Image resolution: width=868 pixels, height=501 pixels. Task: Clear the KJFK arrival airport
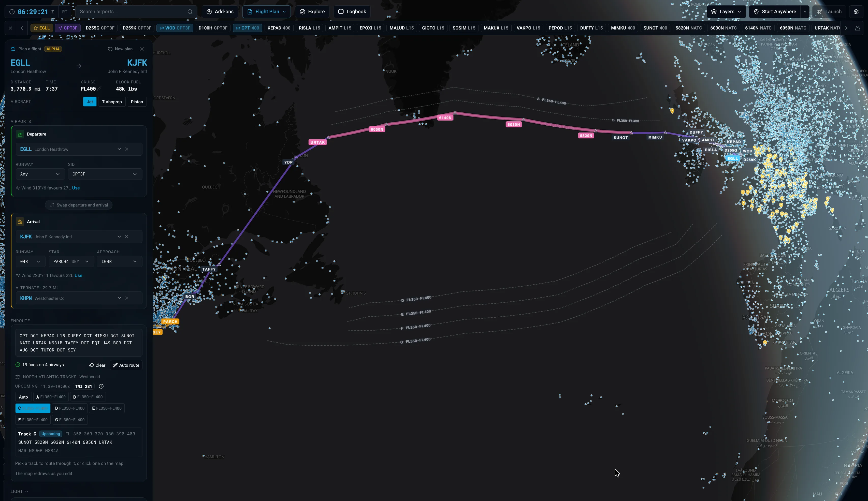click(x=127, y=237)
